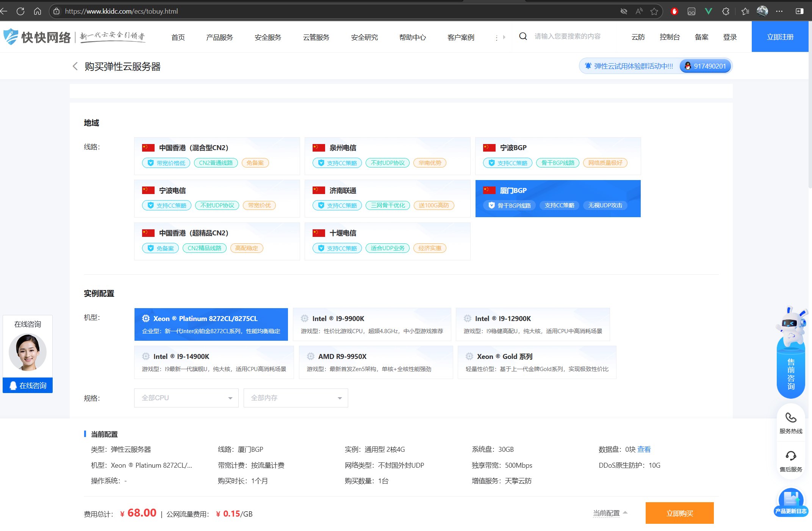This screenshot has height=531, width=812.
Task: Click the 查看 link beside 数据盘
Action: click(644, 449)
